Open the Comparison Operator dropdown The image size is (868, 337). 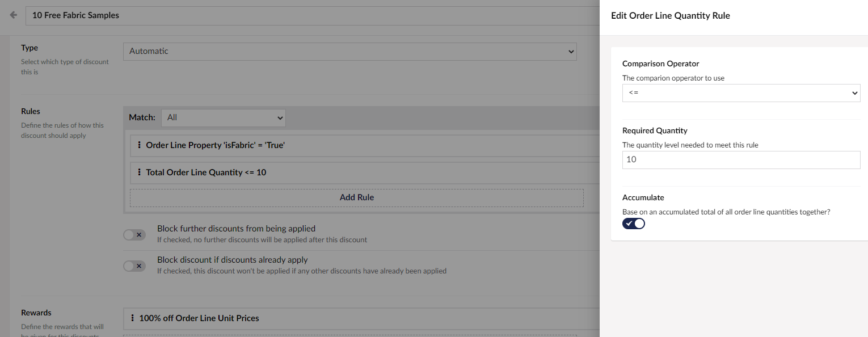tap(741, 93)
